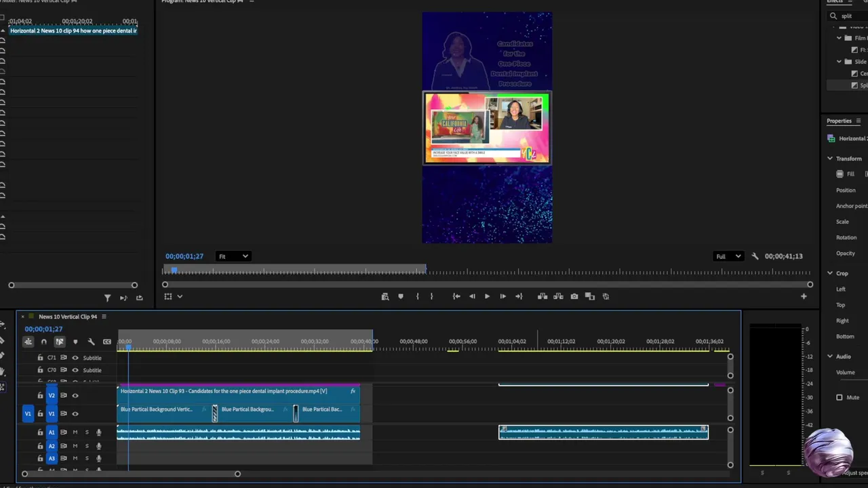Go to Out point in program monitor
The width and height of the screenshot is (868, 488).
point(519,296)
